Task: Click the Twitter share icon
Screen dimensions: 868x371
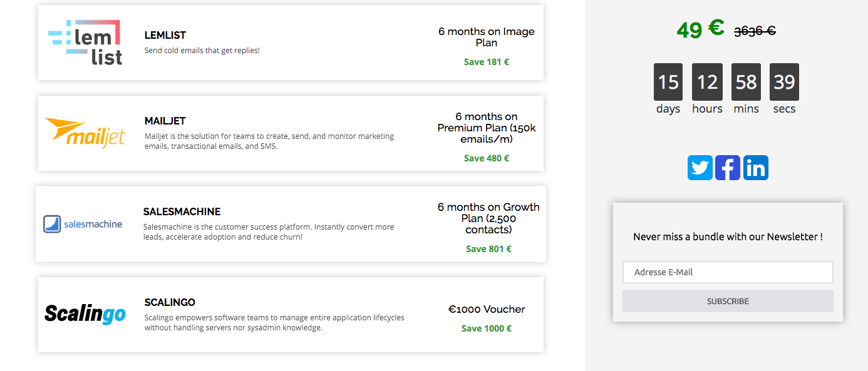Action: pos(700,168)
